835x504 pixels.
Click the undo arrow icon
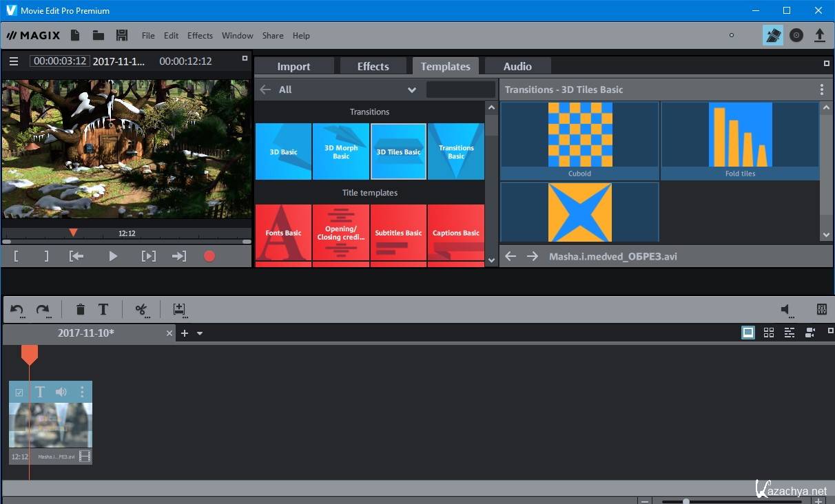[17, 310]
